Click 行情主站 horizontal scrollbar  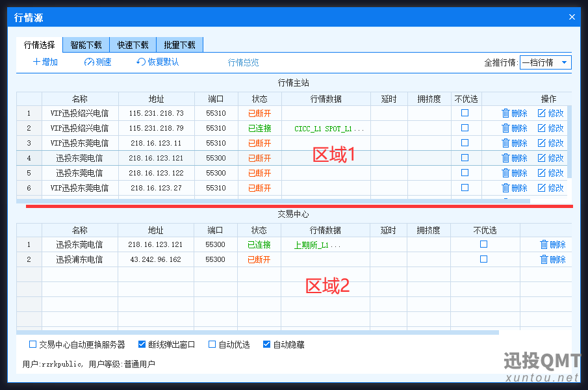tap(273, 201)
